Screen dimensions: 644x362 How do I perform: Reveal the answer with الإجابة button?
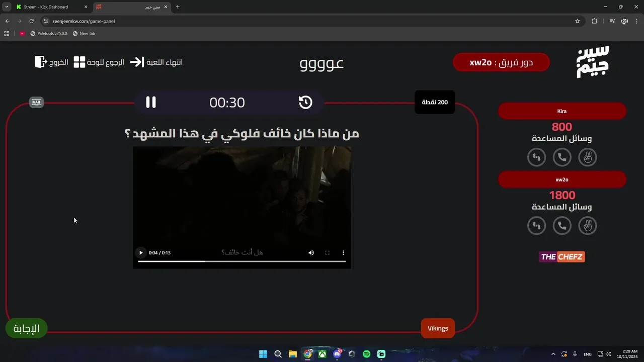26,328
